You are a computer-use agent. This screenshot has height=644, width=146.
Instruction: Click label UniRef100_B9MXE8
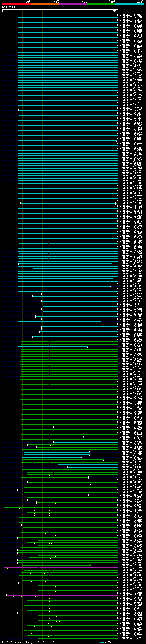[131, 339]
